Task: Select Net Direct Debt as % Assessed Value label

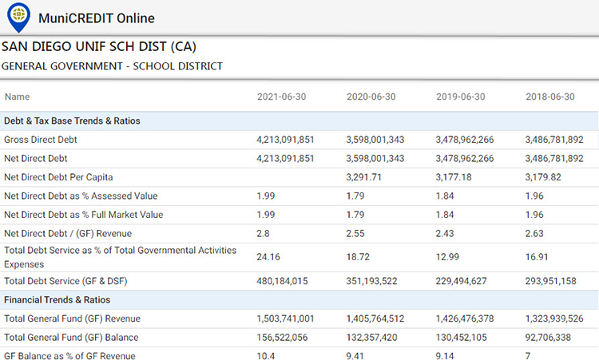Action: [x=81, y=196]
